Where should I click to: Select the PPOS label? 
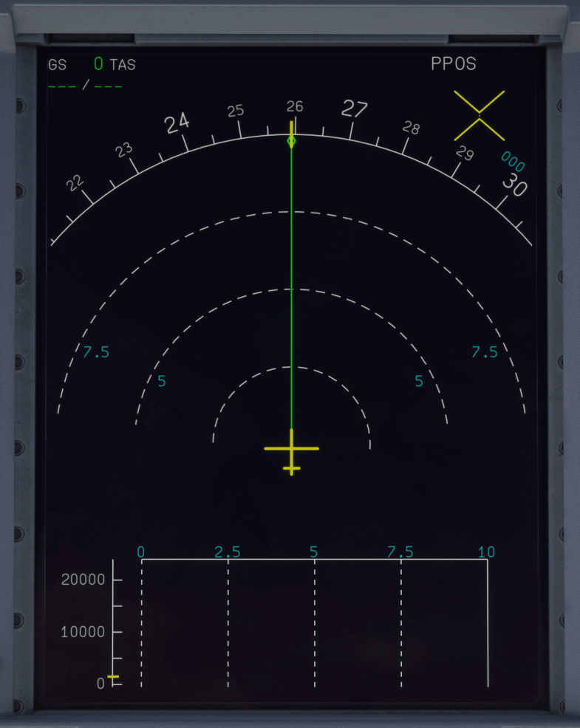pyautogui.click(x=453, y=64)
